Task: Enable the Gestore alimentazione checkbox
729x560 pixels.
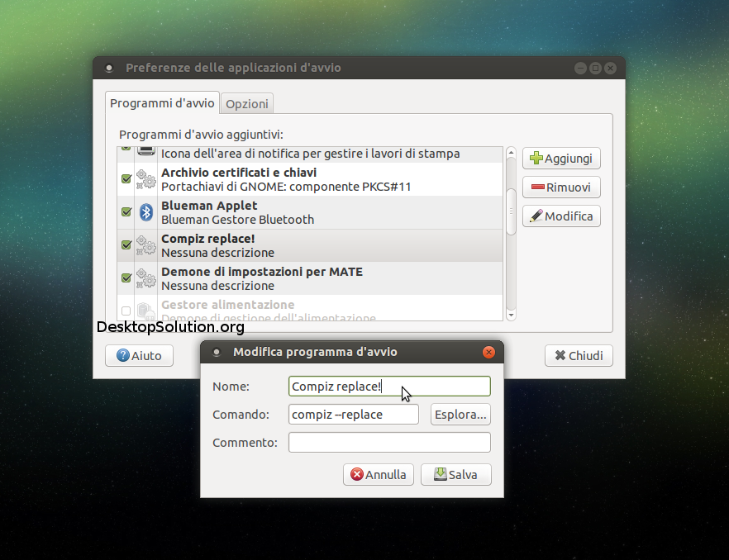Action: click(x=126, y=311)
